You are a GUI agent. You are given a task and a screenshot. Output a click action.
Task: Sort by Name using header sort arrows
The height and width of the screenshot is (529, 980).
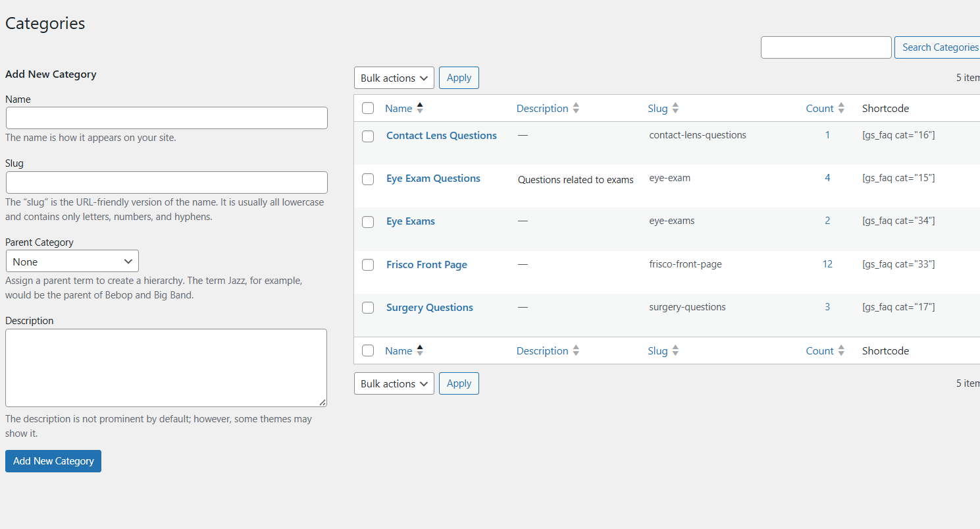point(420,109)
